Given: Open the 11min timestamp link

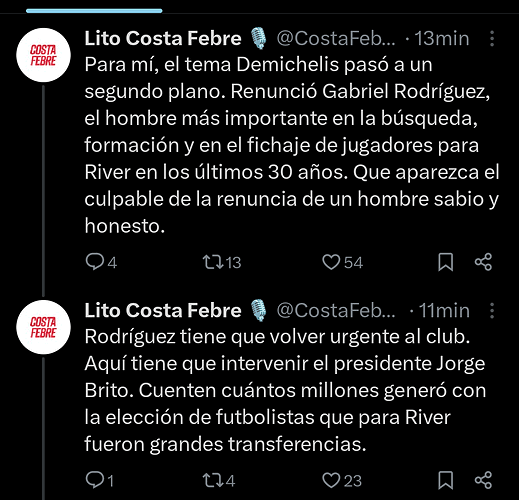Looking at the screenshot, I should [444, 311].
